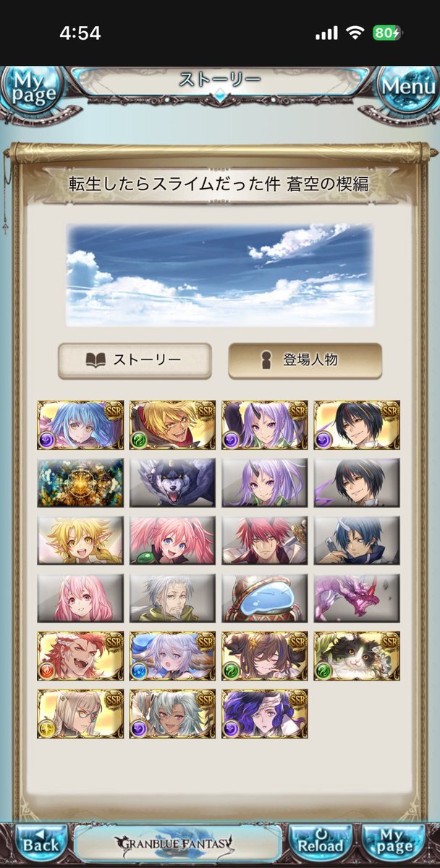Select red-haired horned swordsman portrait
Viewport: 440px width, 868px height.
265,540
